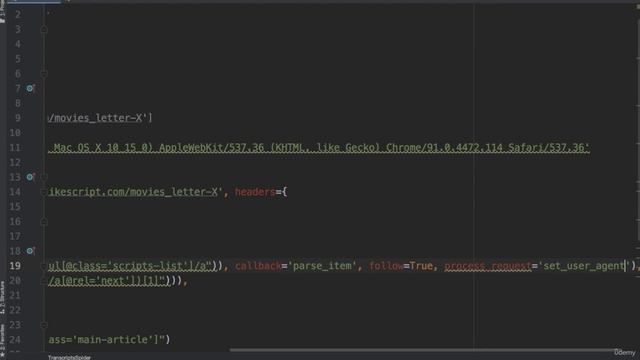This screenshot has width=640, height=360.
Task: Click '/movies_letter-X' text on line 9
Action: click(97, 118)
